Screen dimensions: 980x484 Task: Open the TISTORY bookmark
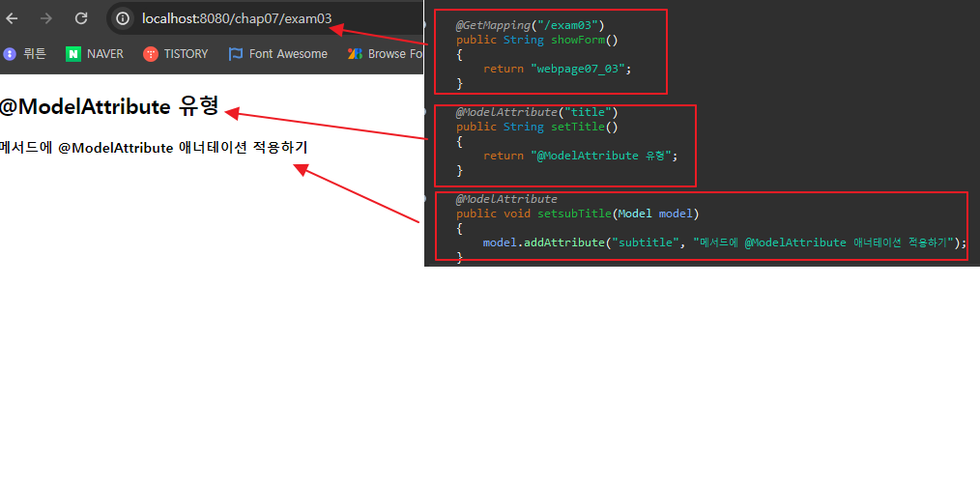[175, 54]
